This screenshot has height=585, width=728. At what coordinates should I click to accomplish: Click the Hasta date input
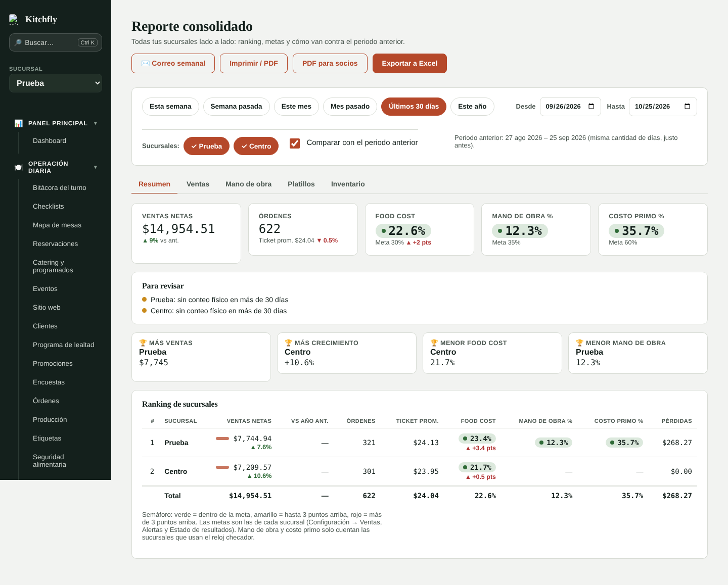coord(663,107)
